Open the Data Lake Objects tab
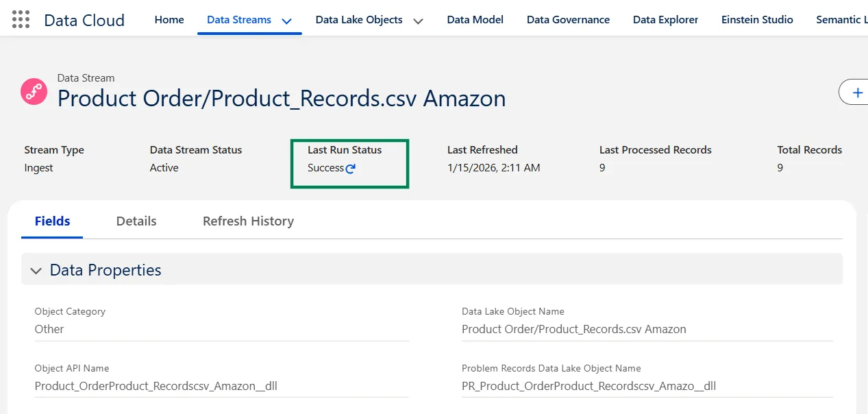868x414 pixels. [359, 20]
